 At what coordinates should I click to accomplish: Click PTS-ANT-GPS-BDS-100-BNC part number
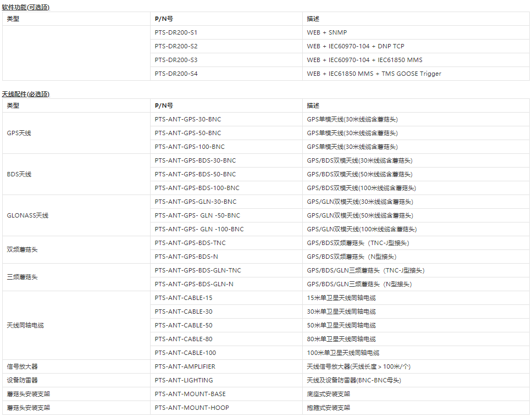click(197, 188)
